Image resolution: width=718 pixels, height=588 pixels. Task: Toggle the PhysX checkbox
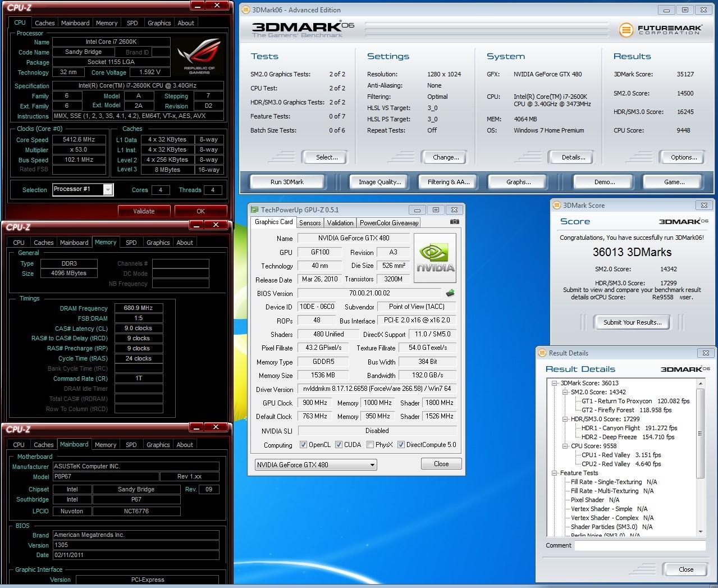click(x=370, y=445)
